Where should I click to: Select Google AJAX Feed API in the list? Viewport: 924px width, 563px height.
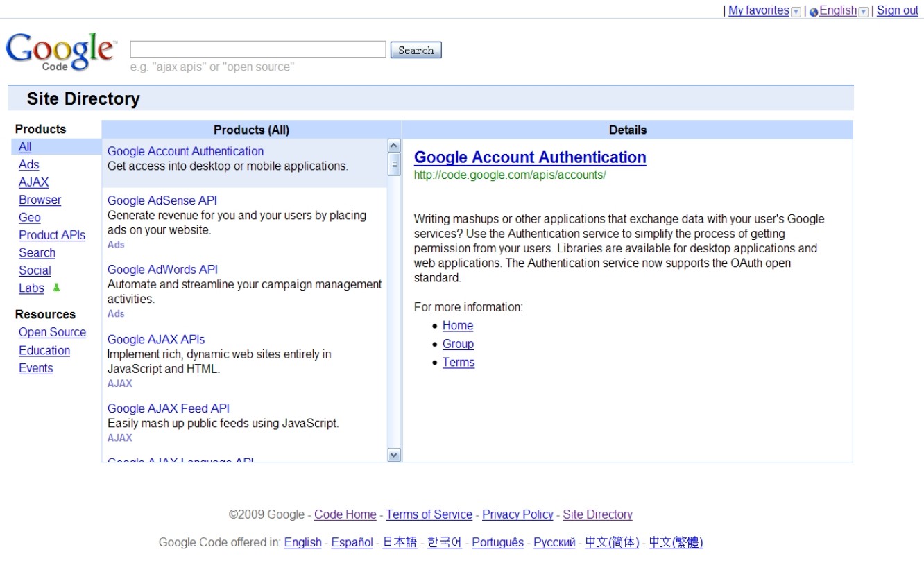tap(169, 408)
